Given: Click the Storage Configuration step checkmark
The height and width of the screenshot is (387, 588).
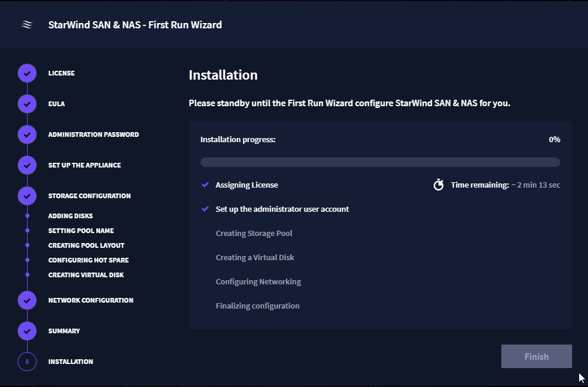Looking at the screenshot, I should 27,196.
